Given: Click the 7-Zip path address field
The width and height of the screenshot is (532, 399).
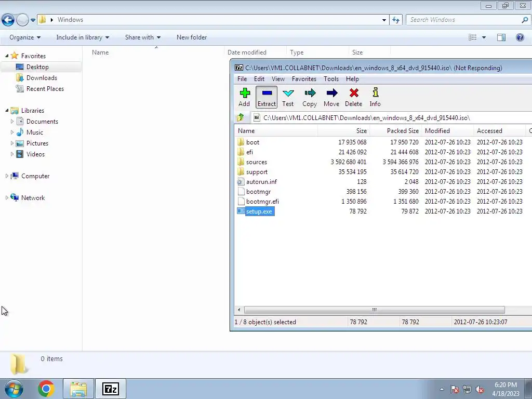Looking at the screenshot, I should [x=393, y=118].
